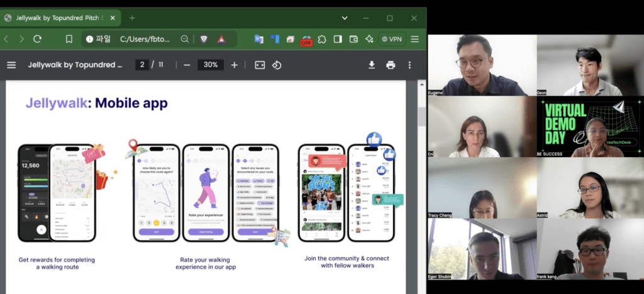Go forward in browser history
Image resolution: width=644 pixels, height=294 pixels.
click(21, 39)
